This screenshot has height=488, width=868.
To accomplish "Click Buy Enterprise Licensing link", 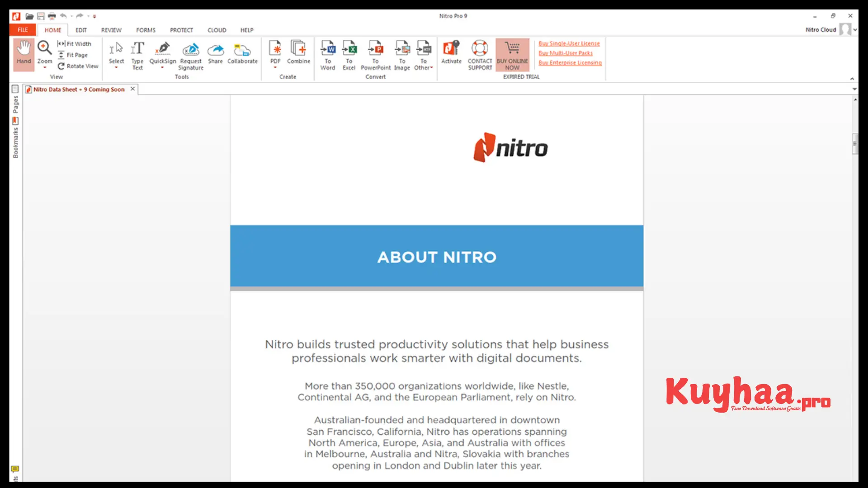I will coord(570,63).
